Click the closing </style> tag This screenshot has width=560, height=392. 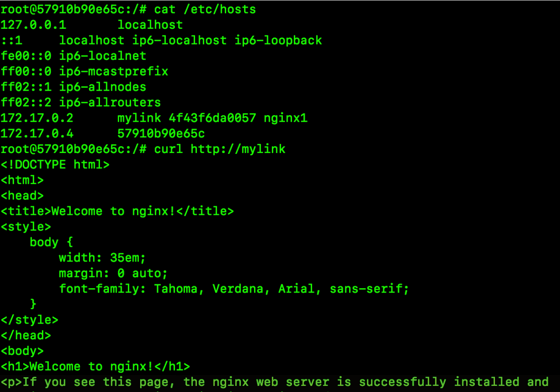[x=29, y=320]
